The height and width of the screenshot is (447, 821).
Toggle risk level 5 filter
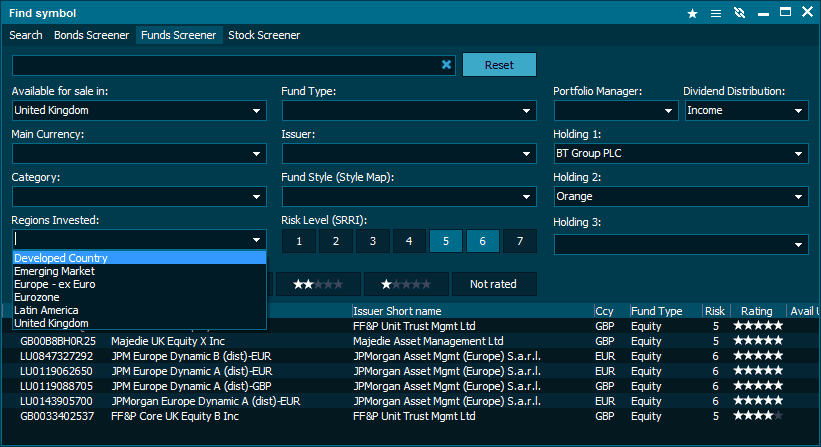446,241
